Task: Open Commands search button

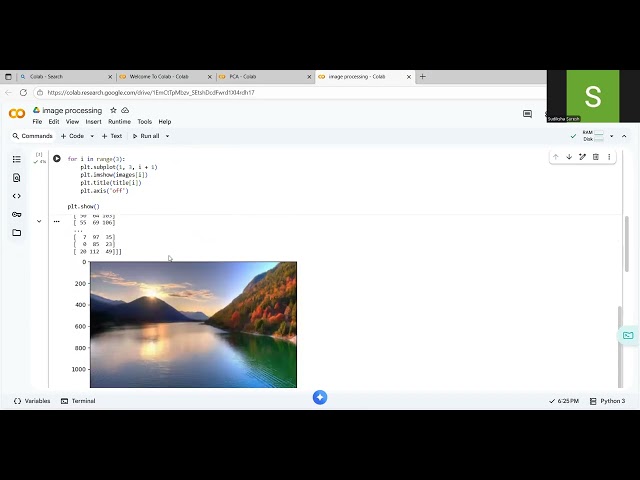Action: [x=33, y=136]
